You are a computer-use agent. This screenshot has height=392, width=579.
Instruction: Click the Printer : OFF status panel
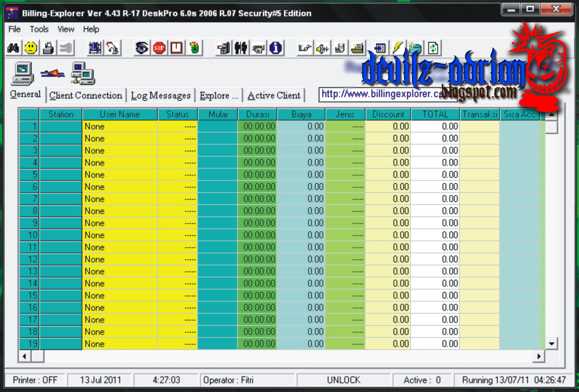pos(35,380)
